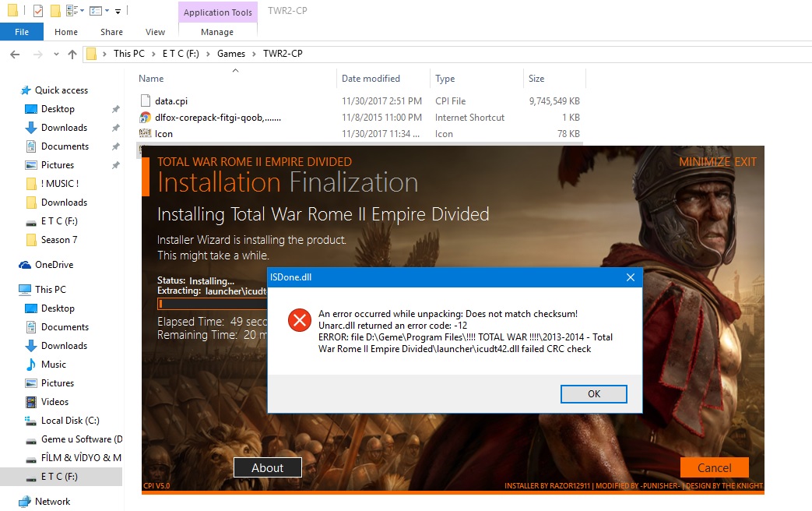The width and height of the screenshot is (812, 511).
Task: Click the installer extraction progress bar
Action: pyautogui.click(x=210, y=304)
